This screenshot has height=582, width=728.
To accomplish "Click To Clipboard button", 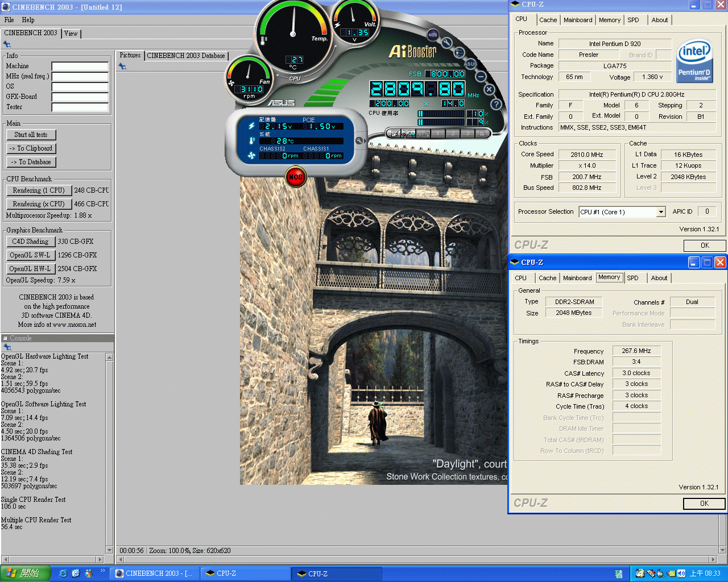I will (x=31, y=148).
